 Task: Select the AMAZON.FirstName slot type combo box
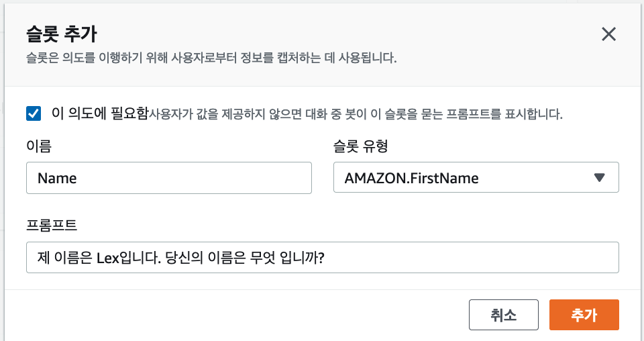pos(476,177)
